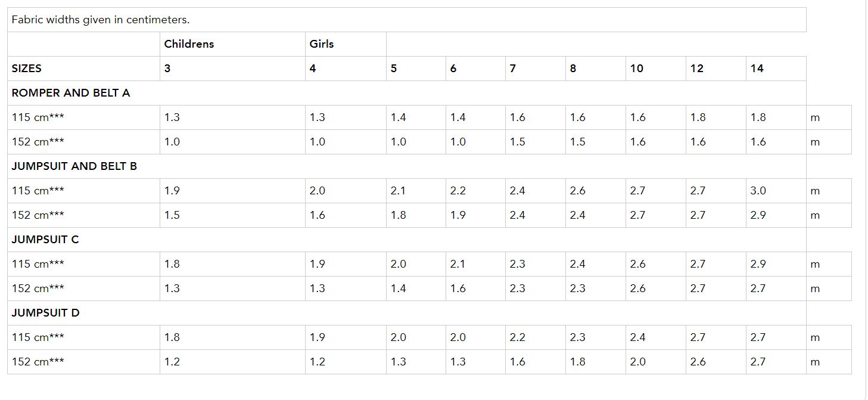Select the Childrens column header
The height and width of the screenshot is (400, 868).
click(x=189, y=44)
